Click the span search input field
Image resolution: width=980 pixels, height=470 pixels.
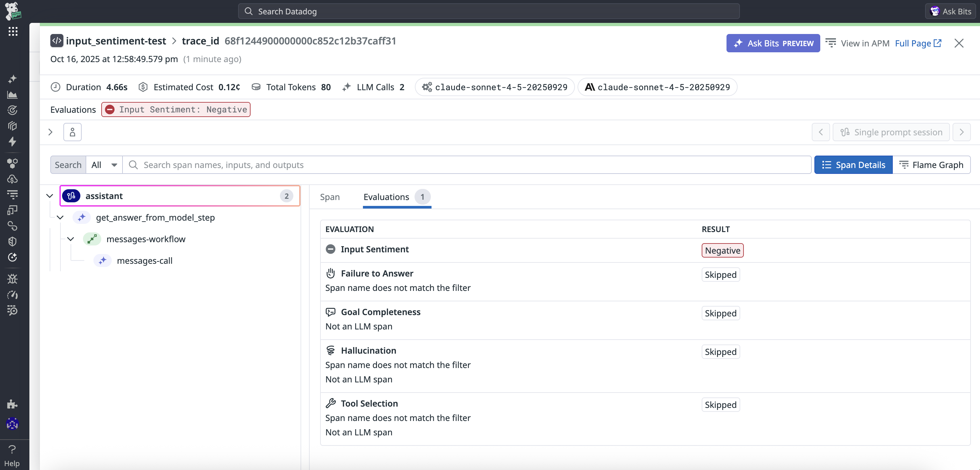(x=472, y=165)
